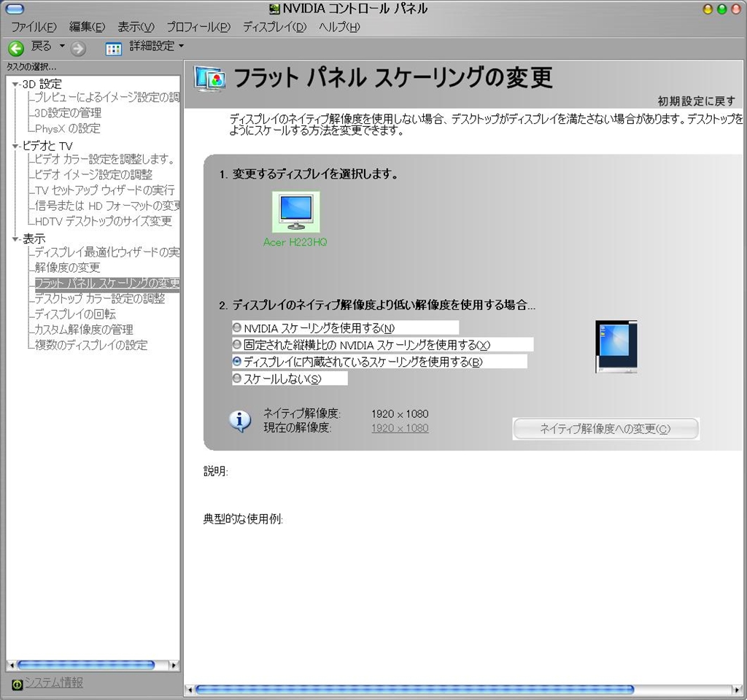Select プレビューによるイメージ設定 task

tap(107, 97)
